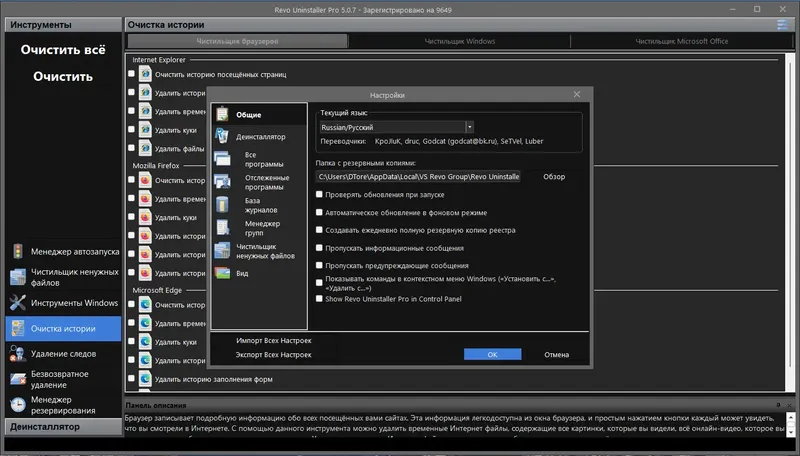Open Вид settings category icon

coord(222,273)
